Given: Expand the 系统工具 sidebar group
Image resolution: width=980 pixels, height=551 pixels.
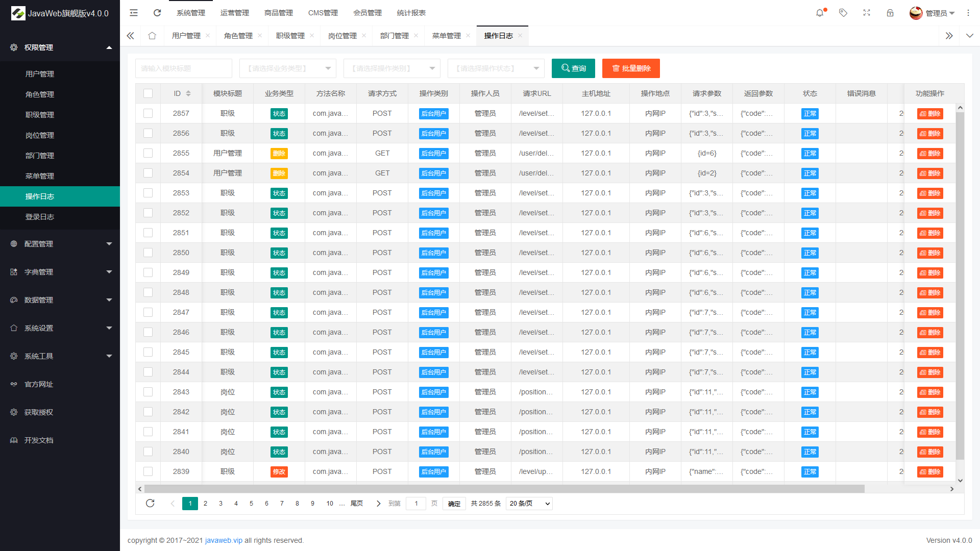Looking at the screenshot, I should tap(60, 356).
